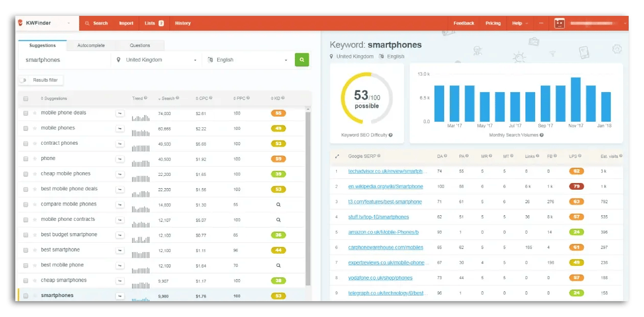Screen dimensions: 644x317
Task: Click the Pricing button
Action: point(493,23)
